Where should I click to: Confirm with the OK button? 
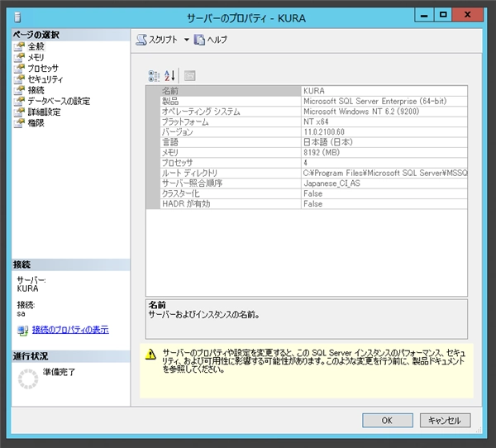(388, 421)
